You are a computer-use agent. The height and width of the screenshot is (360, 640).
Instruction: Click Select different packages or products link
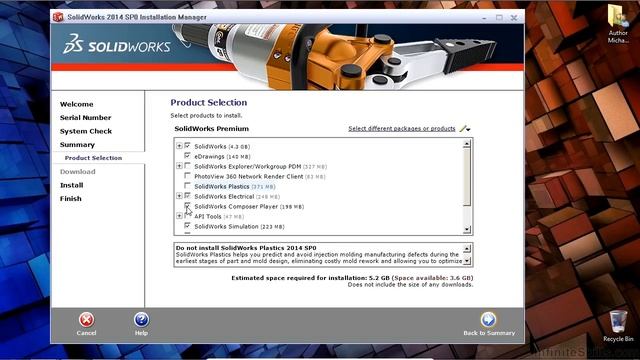coord(402,129)
